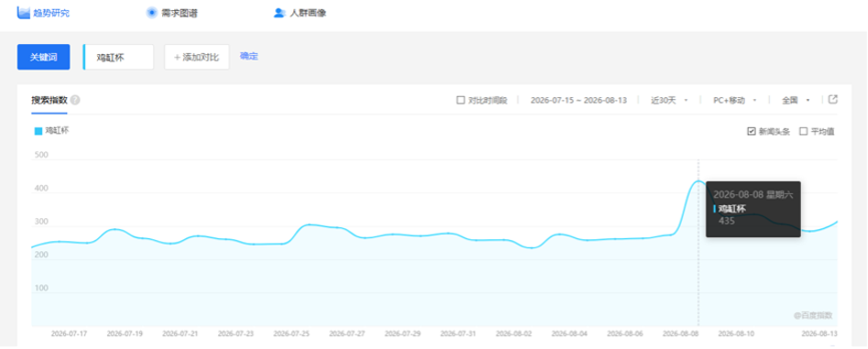
Task: Open the date range 2026-07-15 ~ 2026-08-13 picker
Action: [x=578, y=100]
